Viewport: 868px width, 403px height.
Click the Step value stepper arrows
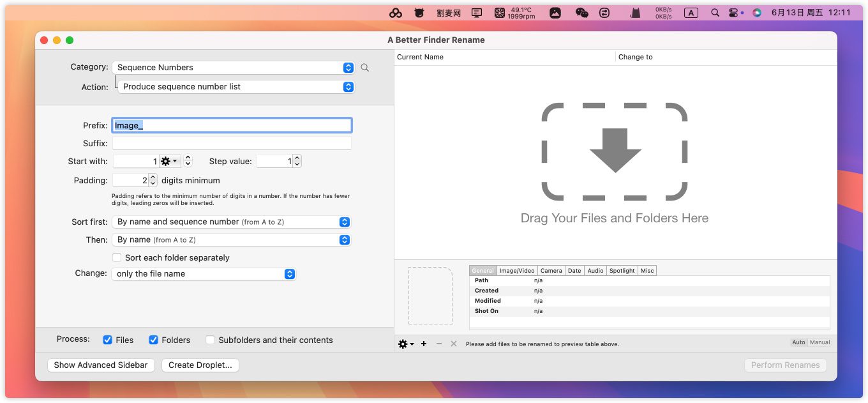[x=297, y=162]
